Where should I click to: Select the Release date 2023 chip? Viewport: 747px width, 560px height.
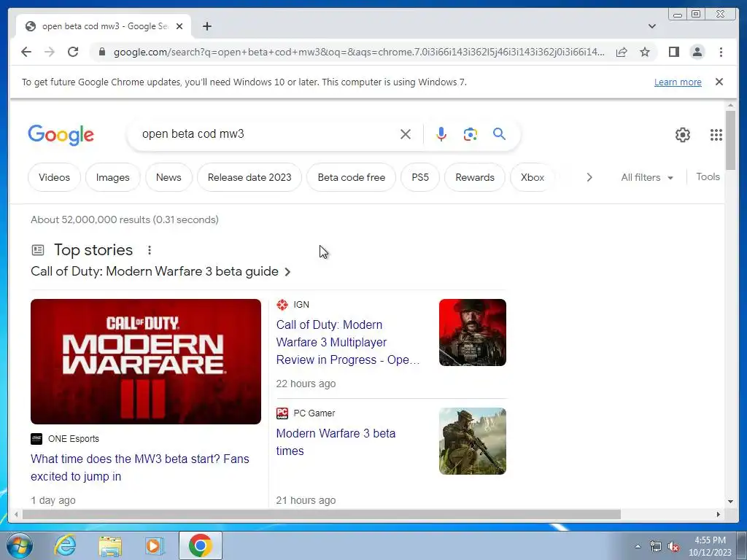pos(249,177)
